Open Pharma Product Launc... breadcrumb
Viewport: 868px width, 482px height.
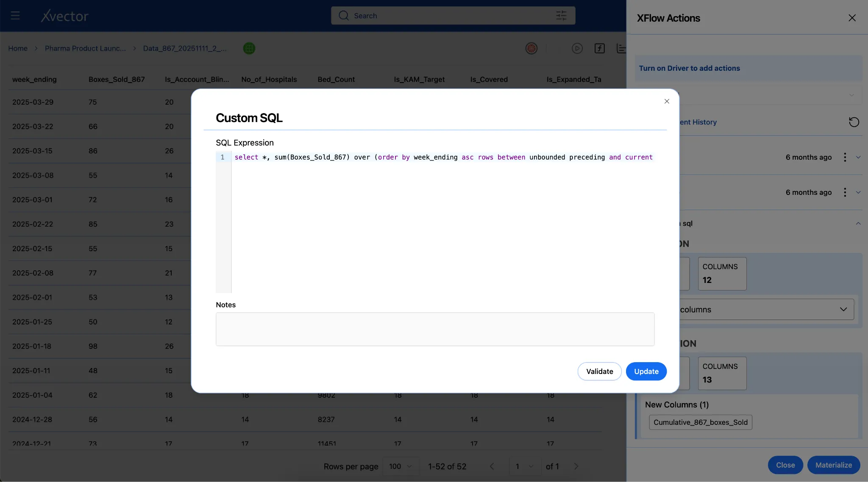85,48
